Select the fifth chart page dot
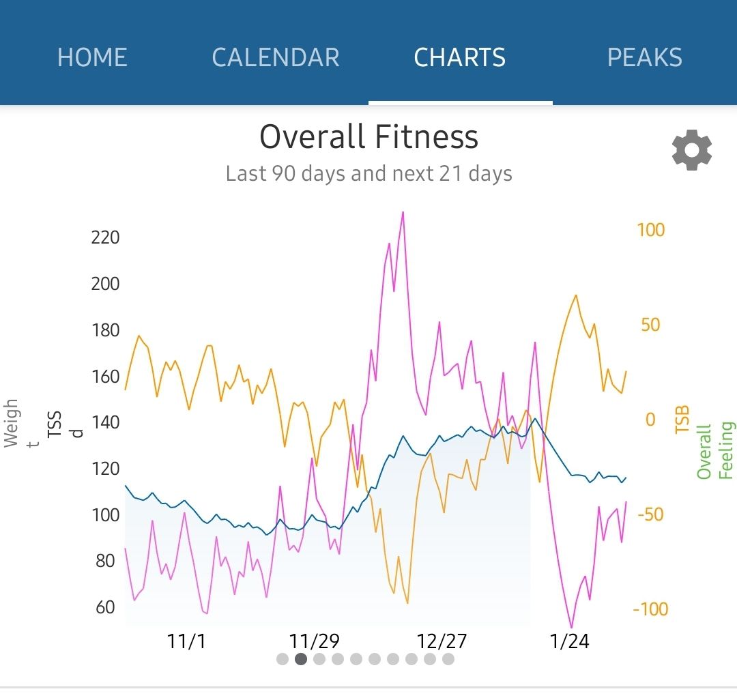 (x=356, y=659)
